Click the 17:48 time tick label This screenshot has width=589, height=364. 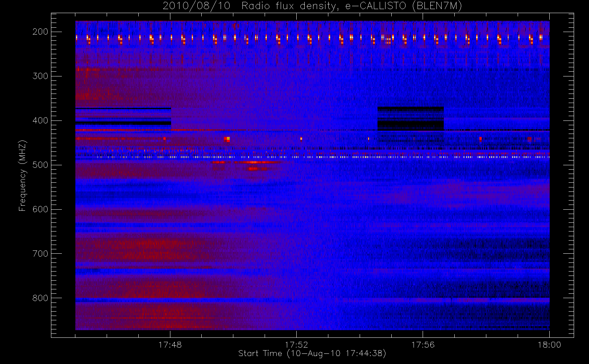click(170, 345)
